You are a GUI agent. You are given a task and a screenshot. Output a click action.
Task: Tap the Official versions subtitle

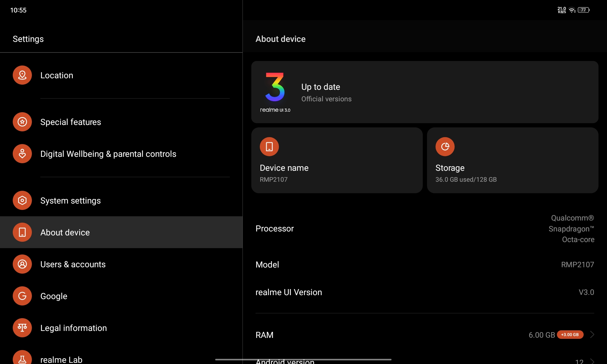click(x=326, y=99)
